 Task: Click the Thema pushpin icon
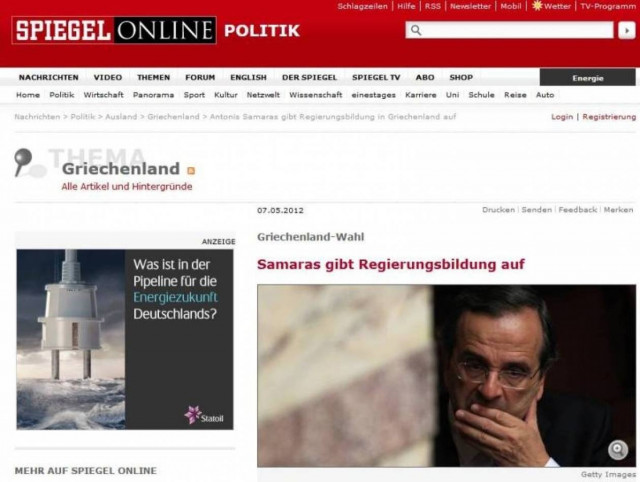pos(23,162)
